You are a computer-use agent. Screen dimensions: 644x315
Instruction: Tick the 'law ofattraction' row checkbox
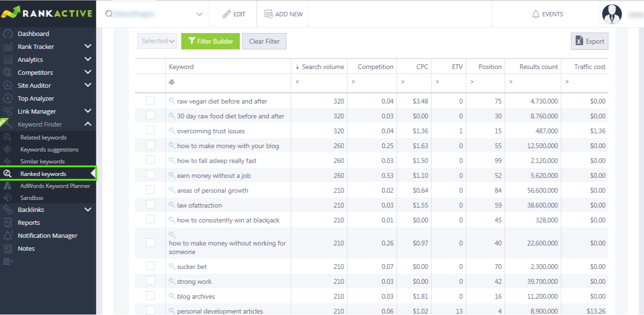click(150, 204)
